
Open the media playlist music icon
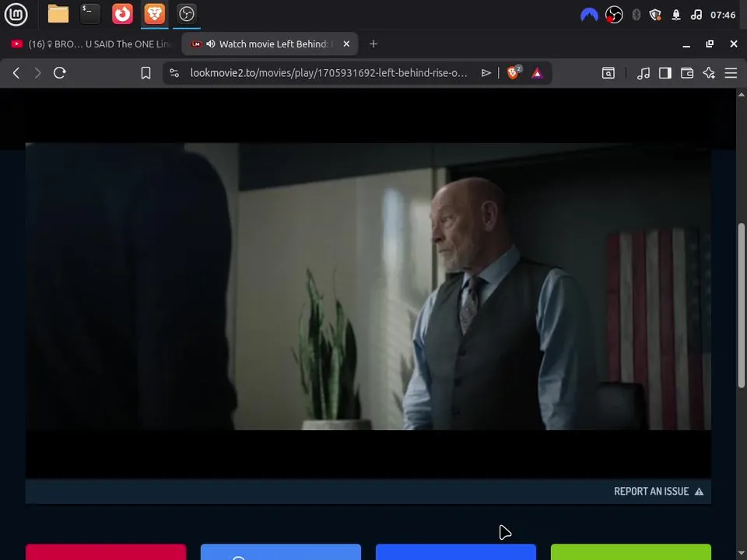coord(644,73)
